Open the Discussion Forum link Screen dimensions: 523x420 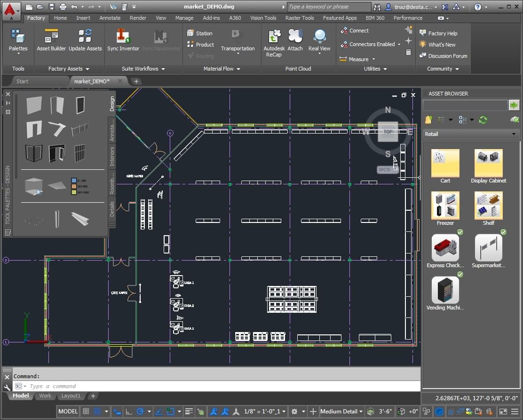tap(447, 56)
